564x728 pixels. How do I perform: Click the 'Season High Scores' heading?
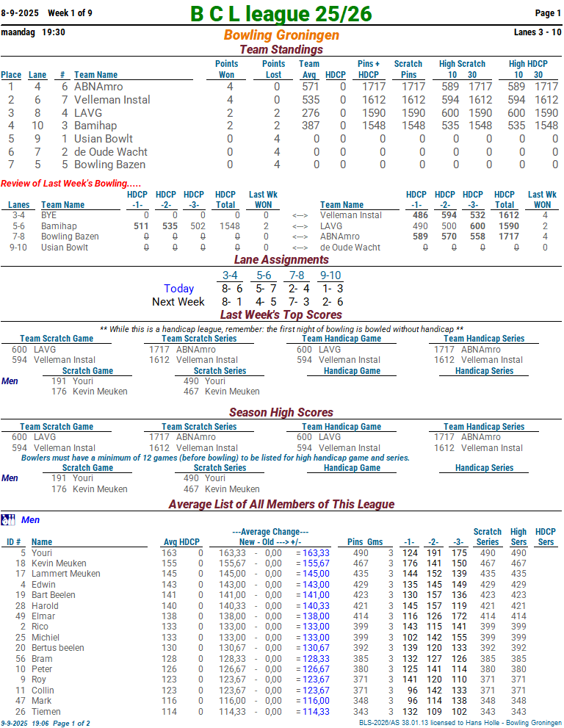pyautogui.click(x=281, y=412)
